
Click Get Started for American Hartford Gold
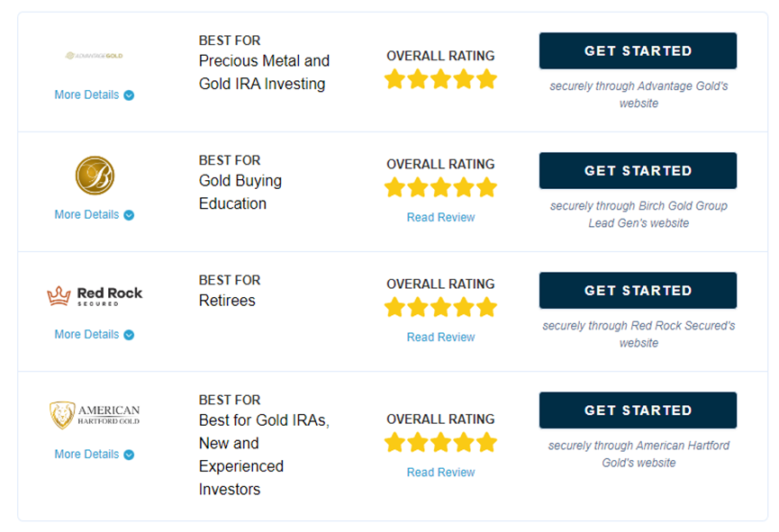tap(638, 410)
